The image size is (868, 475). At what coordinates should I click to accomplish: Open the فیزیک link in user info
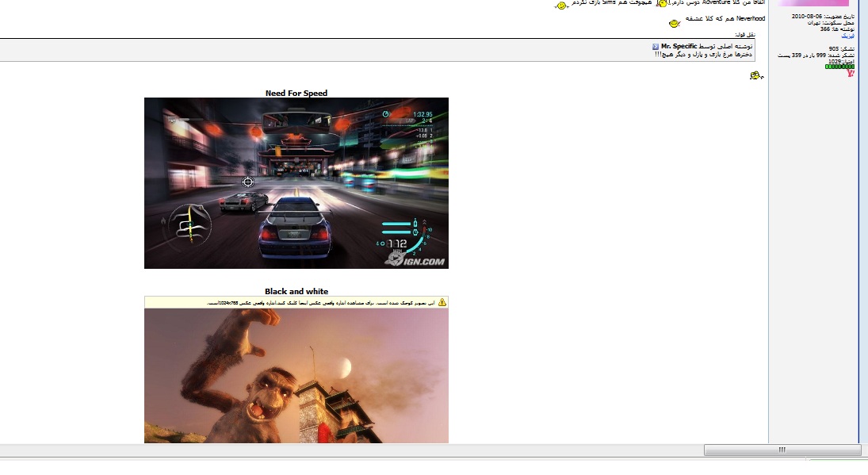pyautogui.click(x=847, y=36)
